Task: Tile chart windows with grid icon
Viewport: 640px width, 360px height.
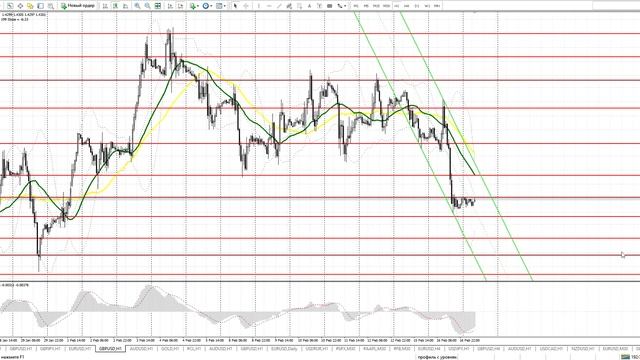Action: (158, 6)
